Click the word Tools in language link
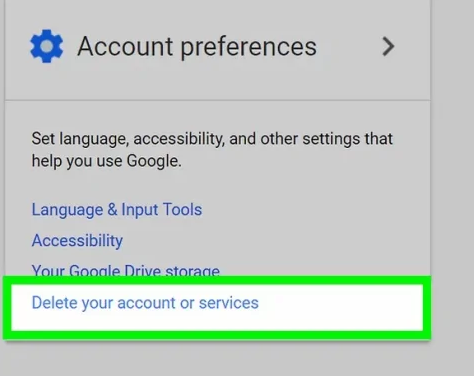The width and height of the screenshot is (474, 376). [x=183, y=210]
